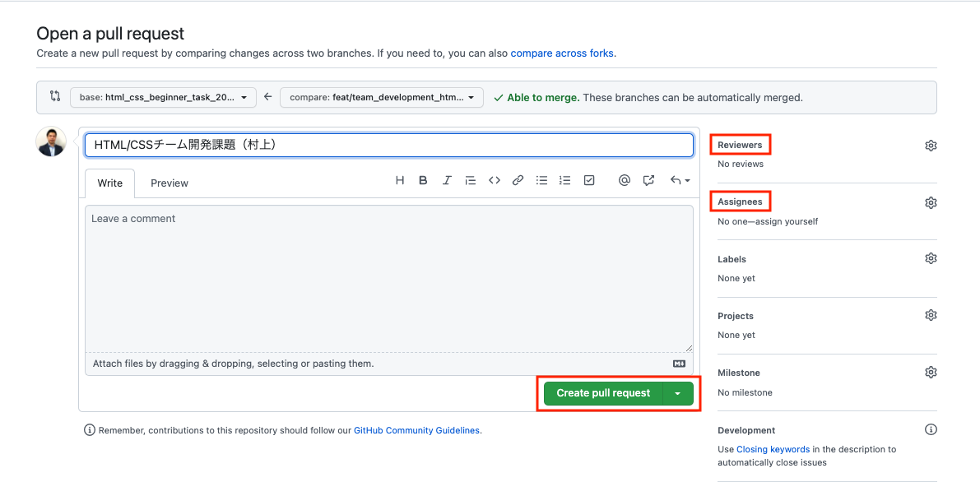Focus the pull request title field
Image resolution: width=980 pixels, height=482 pixels.
pyautogui.click(x=388, y=145)
